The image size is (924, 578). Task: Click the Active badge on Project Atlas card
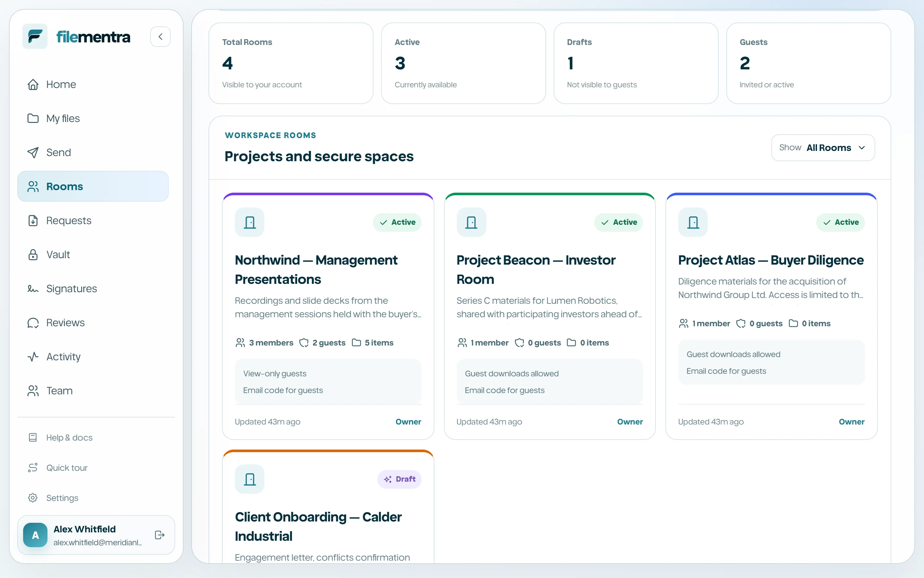click(840, 222)
